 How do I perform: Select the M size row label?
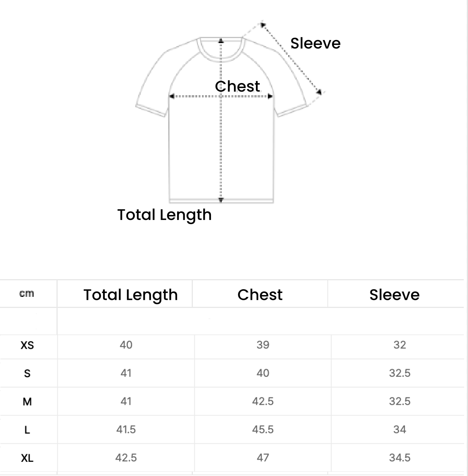pyautogui.click(x=27, y=402)
